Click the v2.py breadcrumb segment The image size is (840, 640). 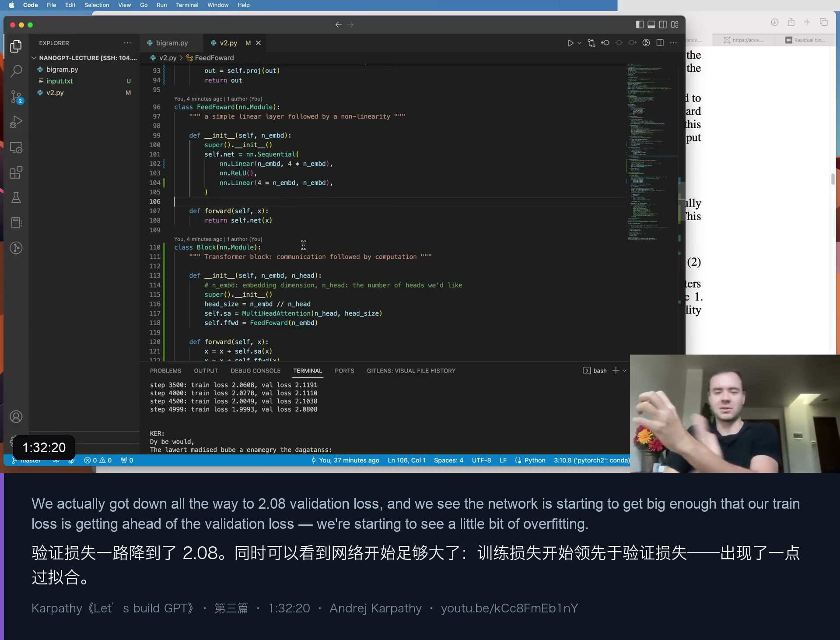click(x=168, y=58)
